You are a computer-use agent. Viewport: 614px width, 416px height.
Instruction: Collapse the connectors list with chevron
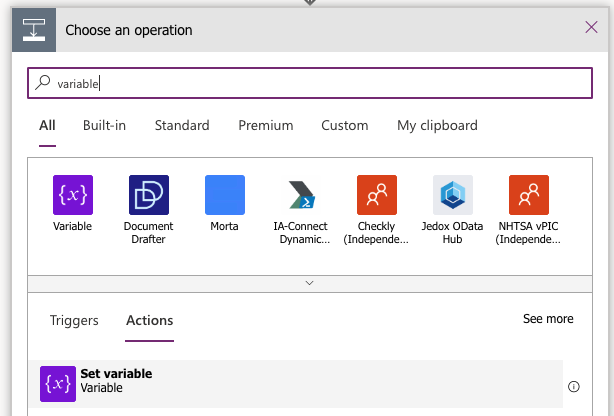point(309,284)
